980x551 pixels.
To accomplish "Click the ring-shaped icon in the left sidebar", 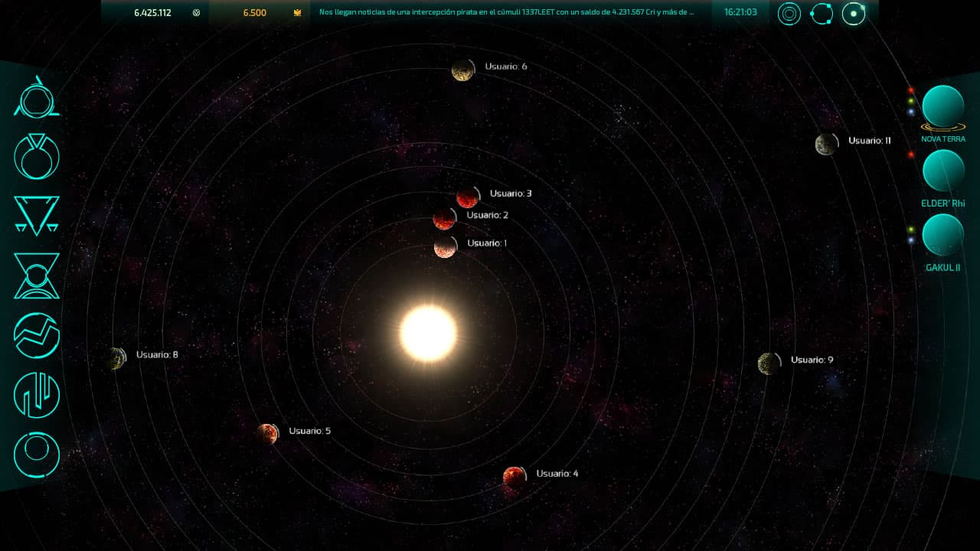I will [x=36, y=156].
